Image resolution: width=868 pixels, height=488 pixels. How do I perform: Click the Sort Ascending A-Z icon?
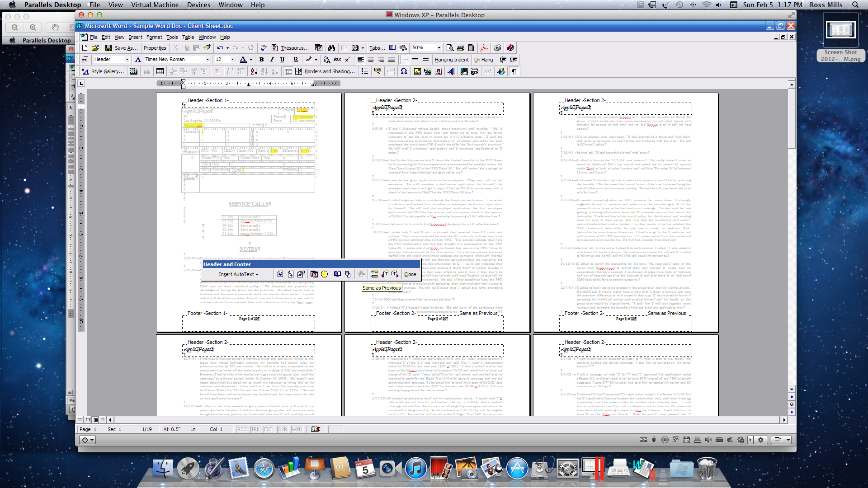(x=254, y=71)
